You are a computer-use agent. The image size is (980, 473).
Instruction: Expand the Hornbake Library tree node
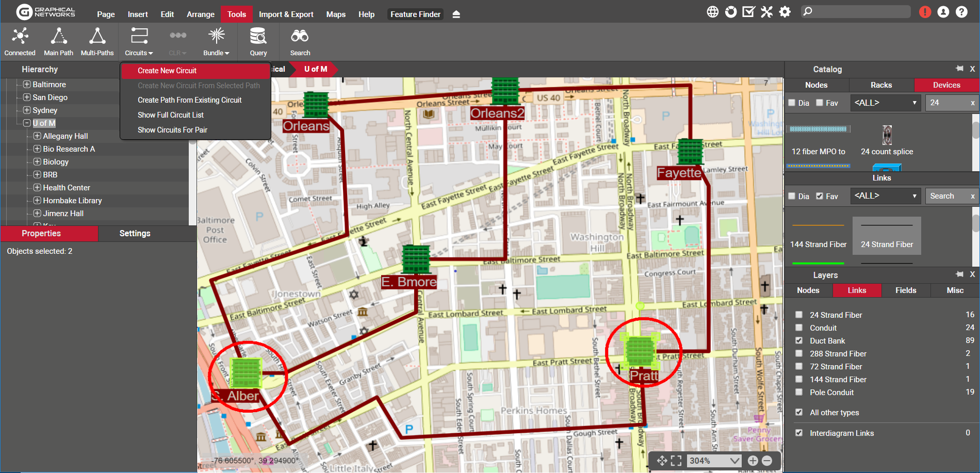tap(37, 200)
